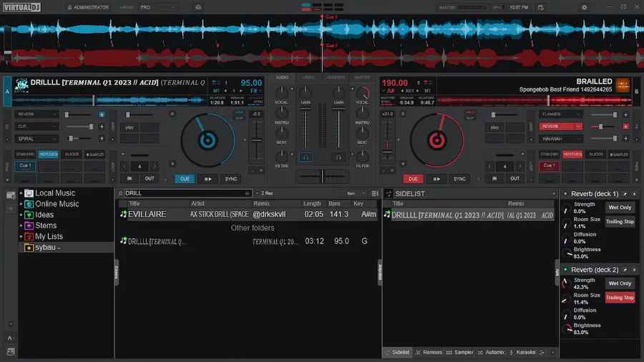Screen dimensions: 644x362
Task: Click the folder view icon above the tree
Action: pyautogui.click(x=11, y=195)
